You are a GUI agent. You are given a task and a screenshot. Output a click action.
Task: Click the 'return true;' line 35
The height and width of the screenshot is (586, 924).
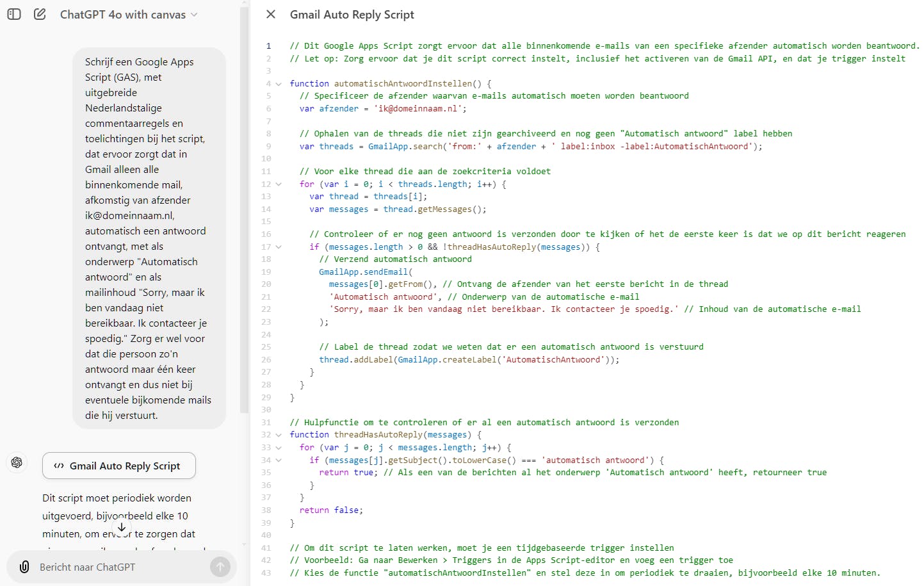tap(573, 472)
